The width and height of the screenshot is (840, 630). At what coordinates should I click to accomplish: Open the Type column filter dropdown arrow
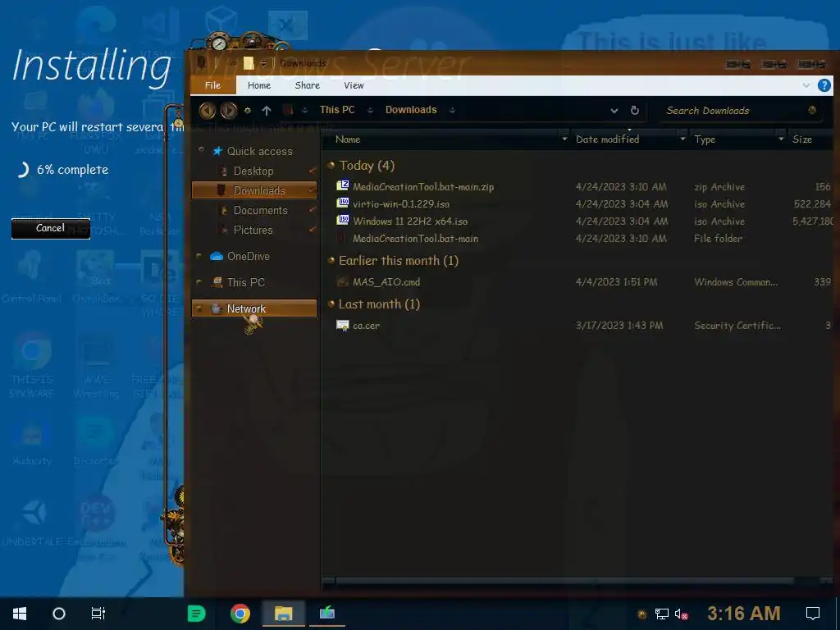[781, 139]
